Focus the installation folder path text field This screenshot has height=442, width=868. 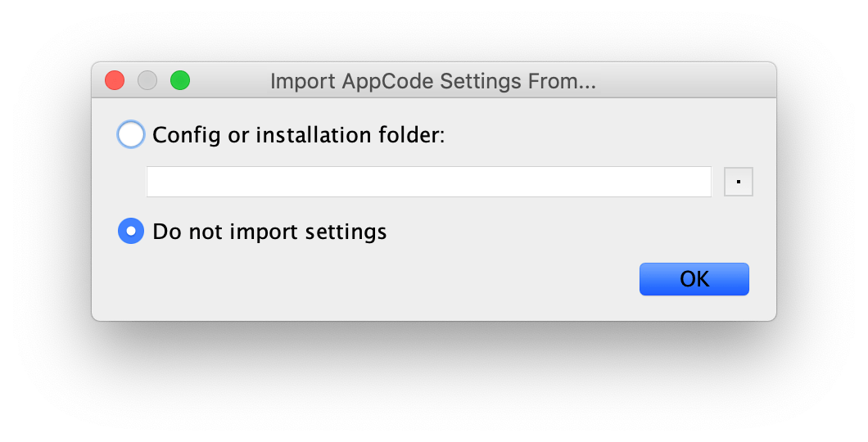[428, 182]
